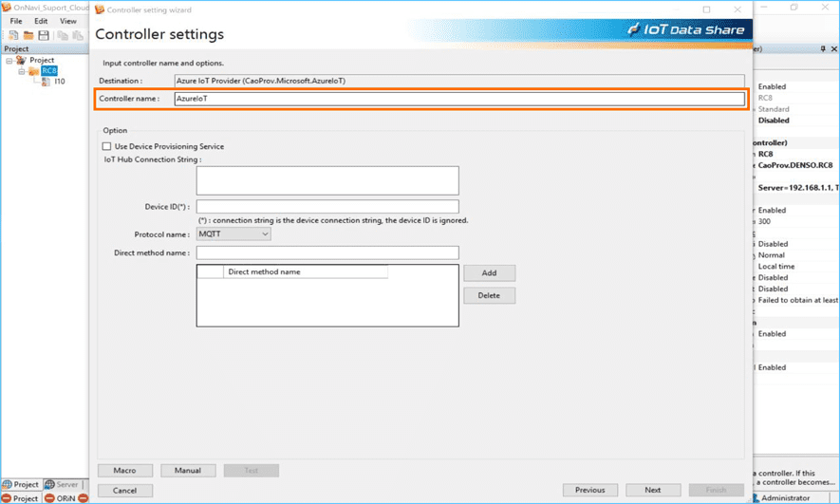Screen dimensions: 840x504
Task: Click the ORiN status label at bottom
Action: coord(65,498)
